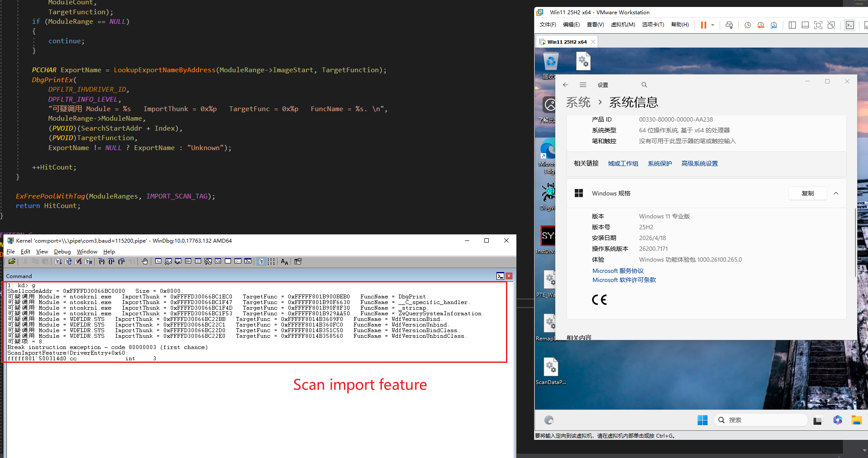Enter full screen mode icon in VMware
The width and height of the screenshot is (868, 458).
(x=818, y=25)
